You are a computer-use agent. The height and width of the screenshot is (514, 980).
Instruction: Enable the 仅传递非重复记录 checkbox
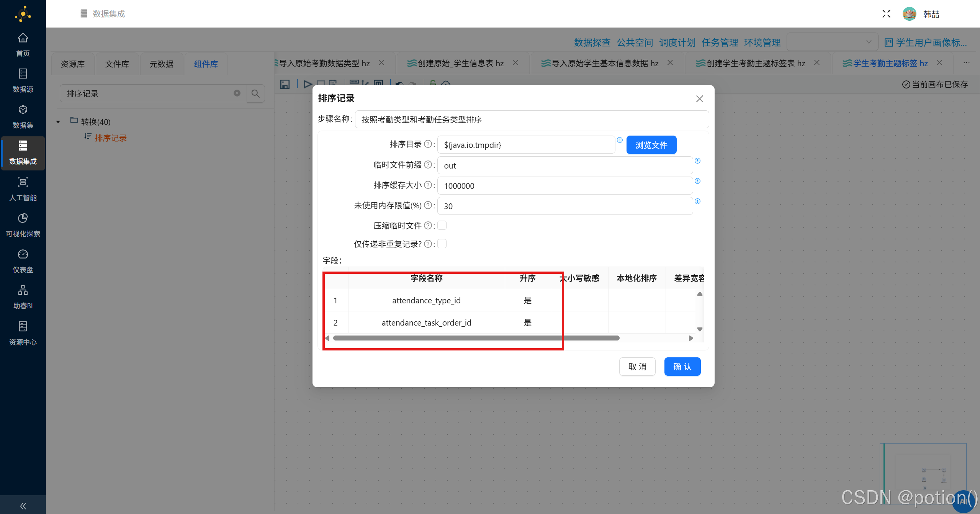442,244
